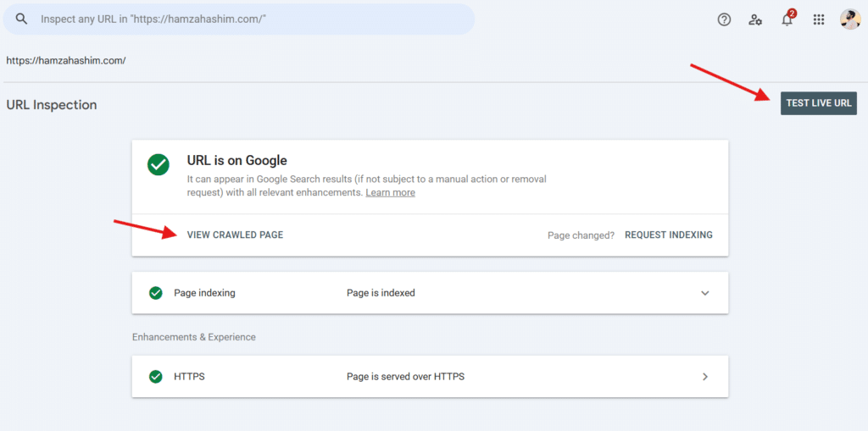Viewport: 868px width, 431px height.
Task: Open the Help question mark icon
Action: pos(724,20)
